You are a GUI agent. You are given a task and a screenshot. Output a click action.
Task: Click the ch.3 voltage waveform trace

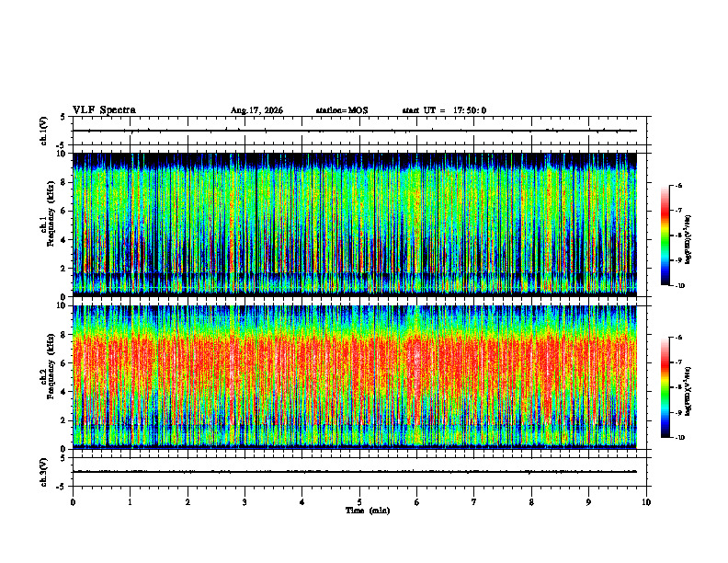pyautogui.click(x=355, y=472)
